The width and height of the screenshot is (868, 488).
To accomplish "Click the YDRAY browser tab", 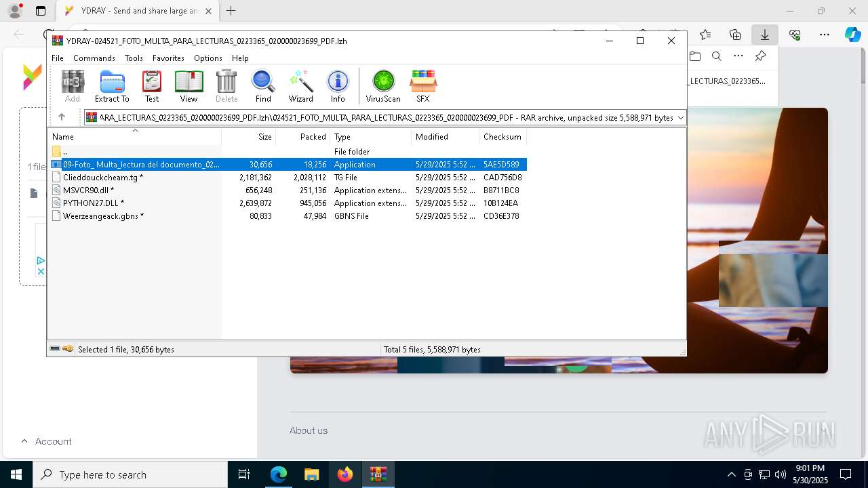I will (x=138, y=11).
